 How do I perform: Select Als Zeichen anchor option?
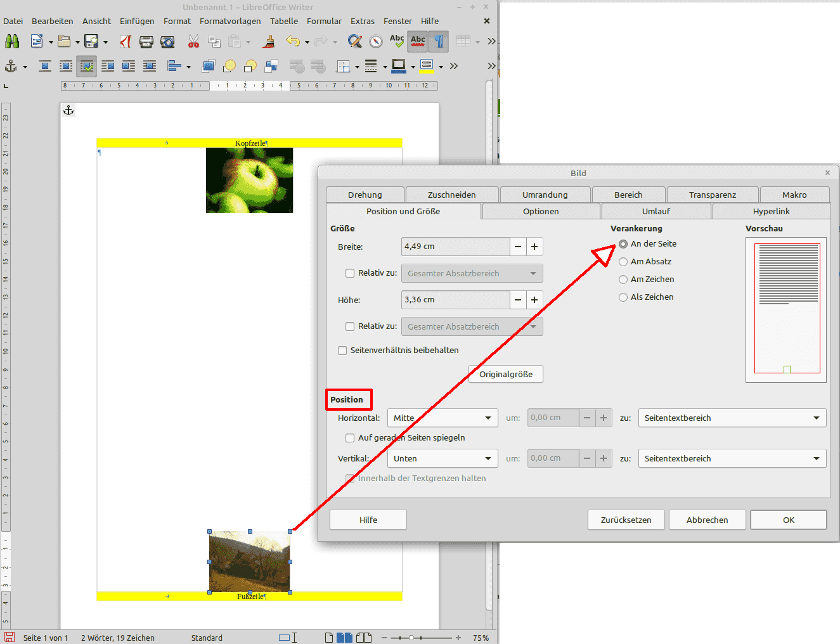click(623, 297)
